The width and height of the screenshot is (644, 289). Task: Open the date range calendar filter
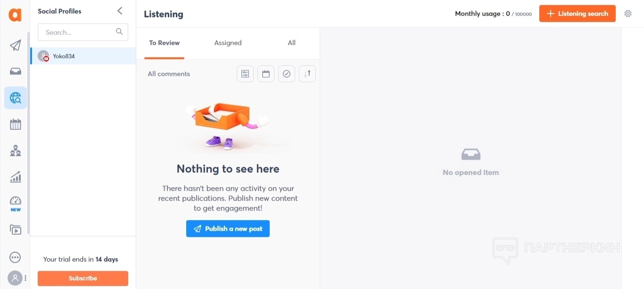coord(266,74)
